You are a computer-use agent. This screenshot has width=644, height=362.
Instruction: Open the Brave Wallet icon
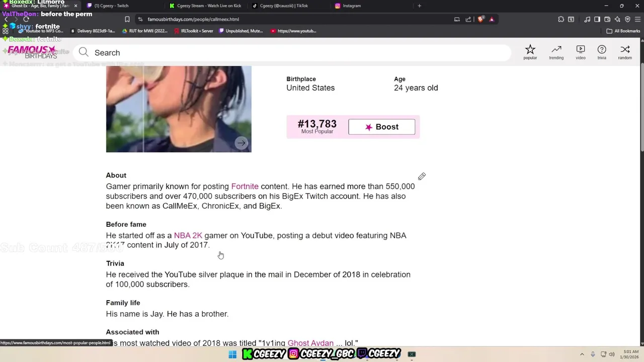[x=607, y=19]
